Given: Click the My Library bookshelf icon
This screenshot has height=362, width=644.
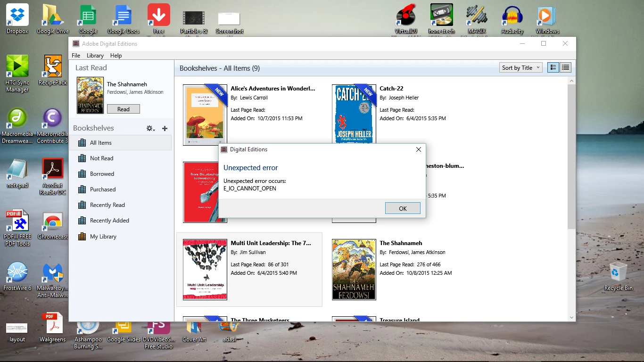Looking at the screenshot, I should coord(82,237).
